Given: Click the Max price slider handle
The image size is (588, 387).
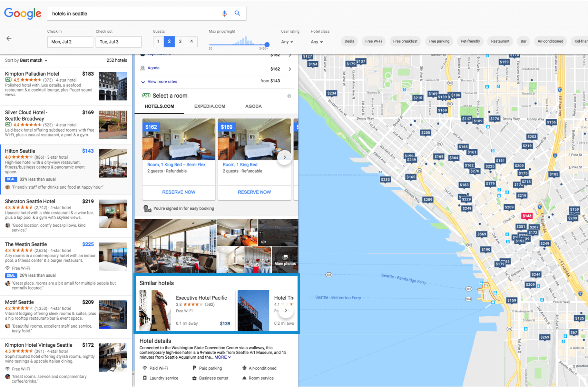Looking at the screenshot, I should click(x=267, y=45).
